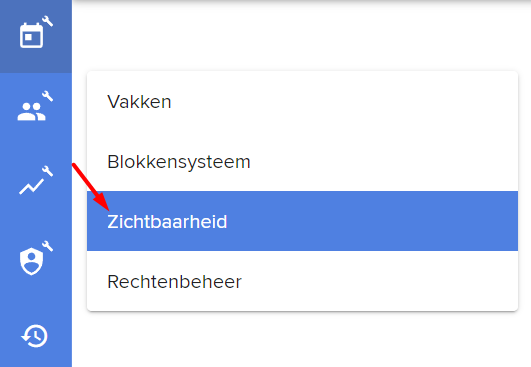
Task: Activate the selected calendar tab in the sidebar
Action: click(36, 36)
